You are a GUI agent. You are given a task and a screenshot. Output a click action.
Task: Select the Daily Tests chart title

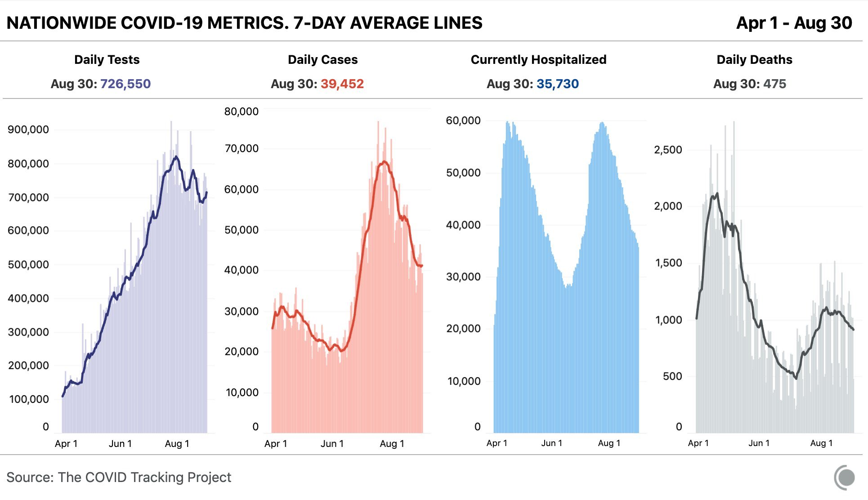107,60
